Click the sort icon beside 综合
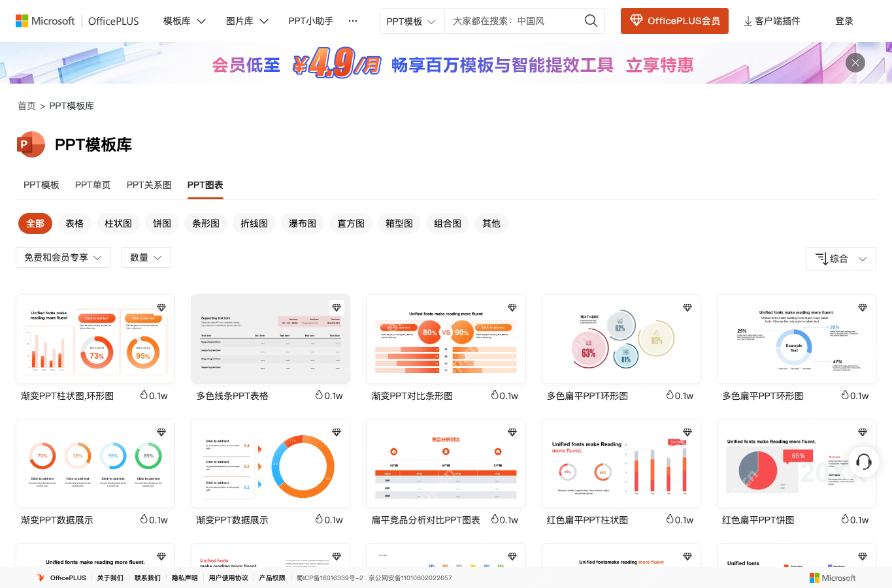The width and height of the screenshot is (892, 588). [x=821, y=259]
